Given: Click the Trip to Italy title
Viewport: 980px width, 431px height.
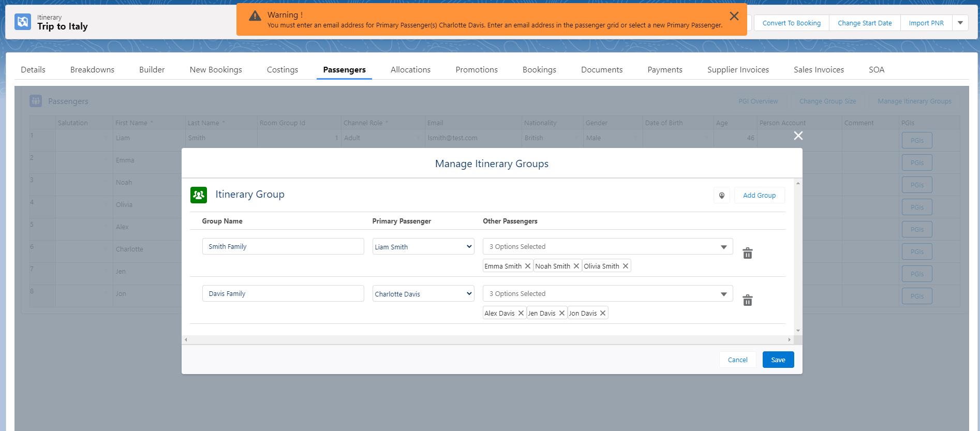Looking at the screenshot, I should (x=62, y=26).
